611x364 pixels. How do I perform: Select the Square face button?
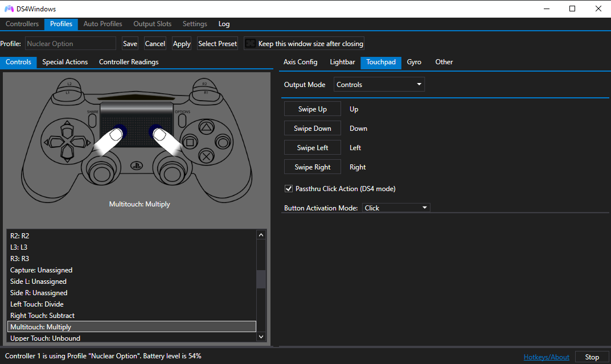pos(190,142)
